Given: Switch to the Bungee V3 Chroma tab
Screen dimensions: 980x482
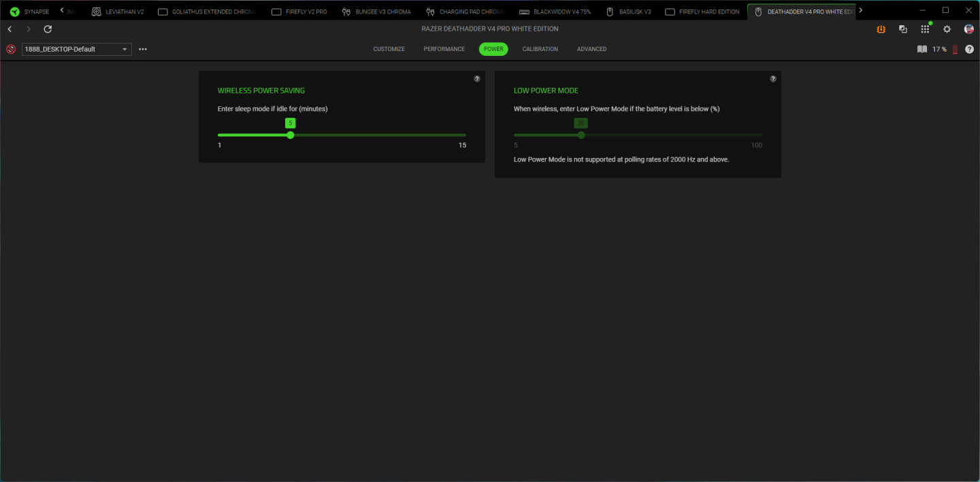Looking at the screenshot, I should (376, 12).
